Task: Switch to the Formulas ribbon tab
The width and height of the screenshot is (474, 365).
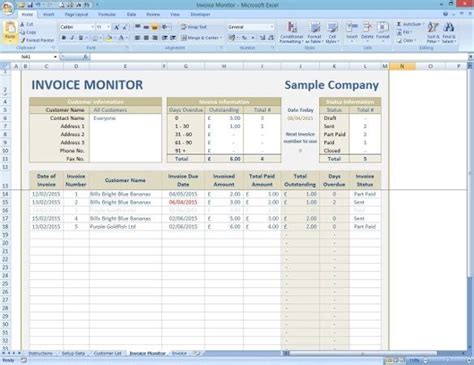Action: click(107, 15)
